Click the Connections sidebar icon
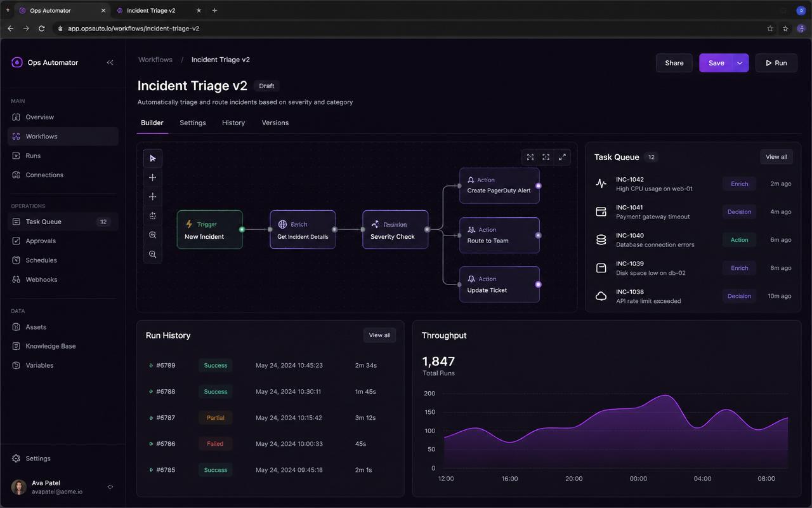The height and width of the screenshot is (508, 812). click(16, 175)
